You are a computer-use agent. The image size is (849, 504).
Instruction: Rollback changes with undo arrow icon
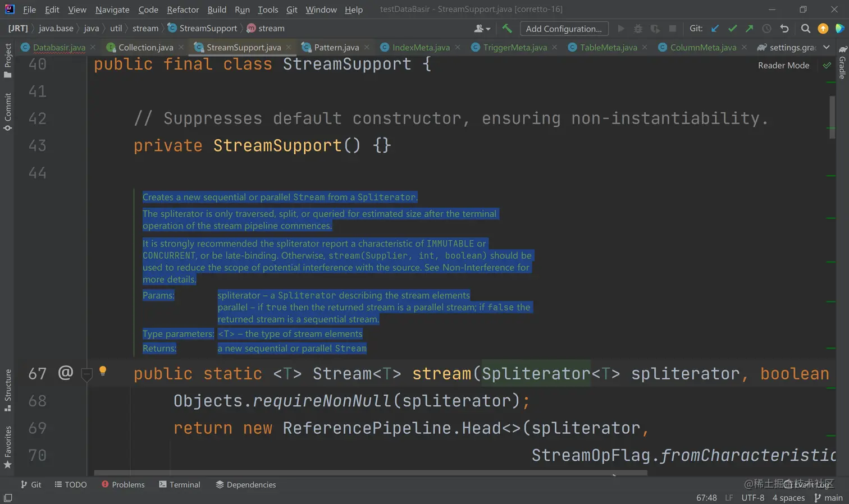click(x=784, y=28)
